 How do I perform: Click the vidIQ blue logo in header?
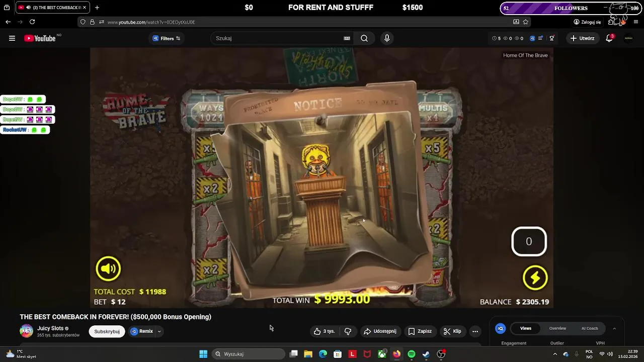coord(532,38)
